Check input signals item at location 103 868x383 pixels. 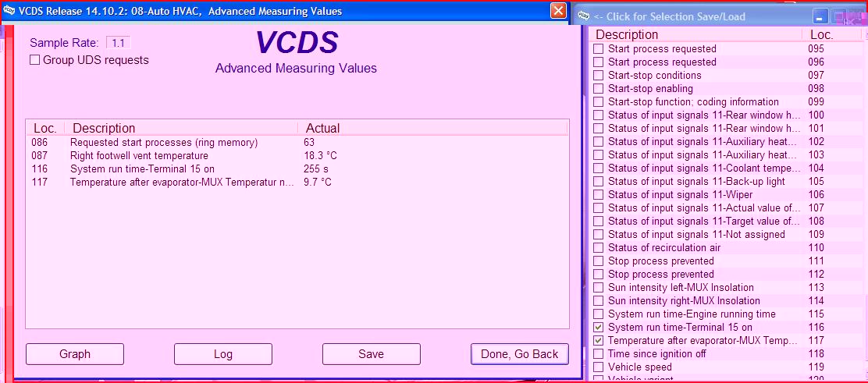point(599,155)
